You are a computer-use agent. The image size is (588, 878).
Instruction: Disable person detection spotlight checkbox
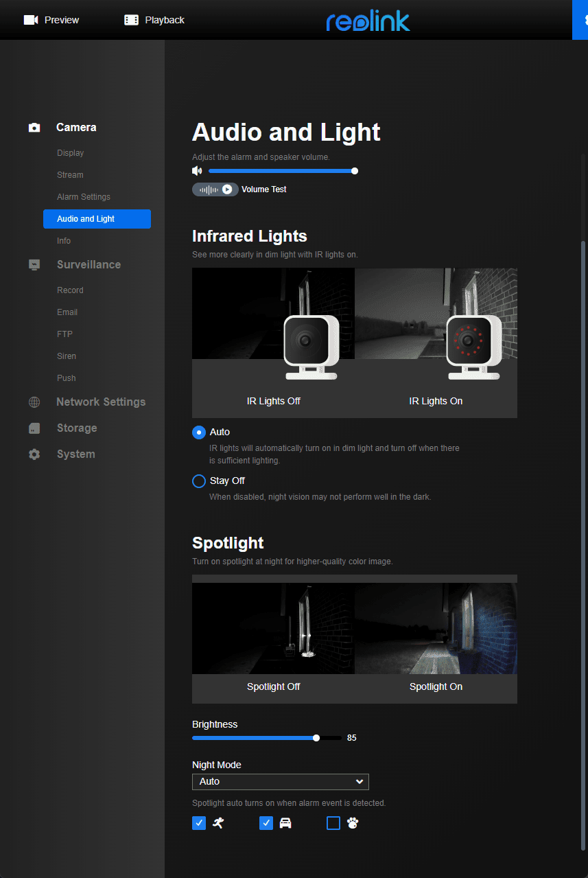199,823
